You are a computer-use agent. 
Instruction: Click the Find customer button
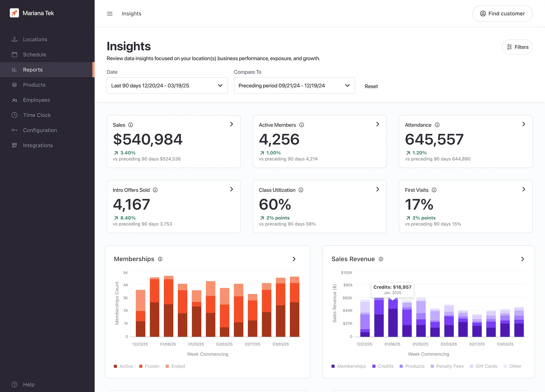pos(502,14)
